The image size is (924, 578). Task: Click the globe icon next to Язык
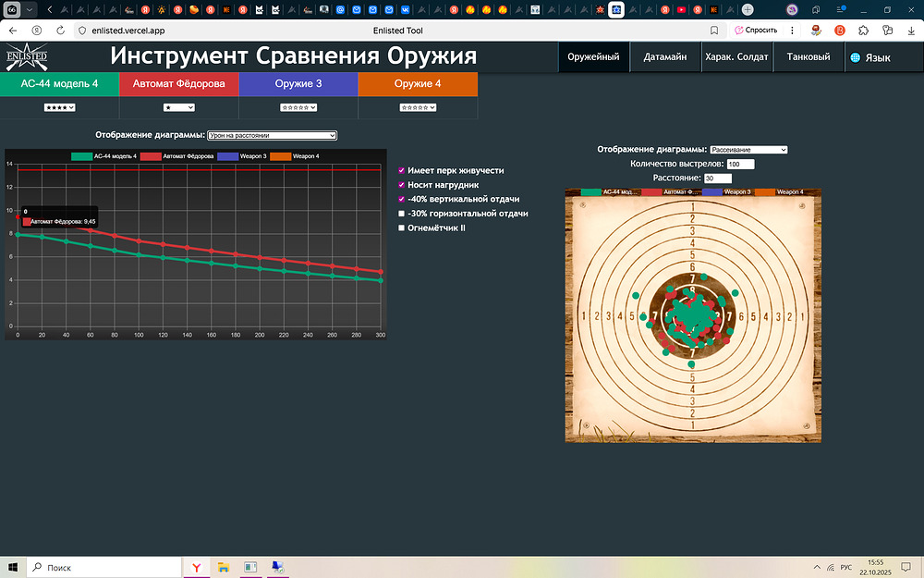(x=855, y=57)
